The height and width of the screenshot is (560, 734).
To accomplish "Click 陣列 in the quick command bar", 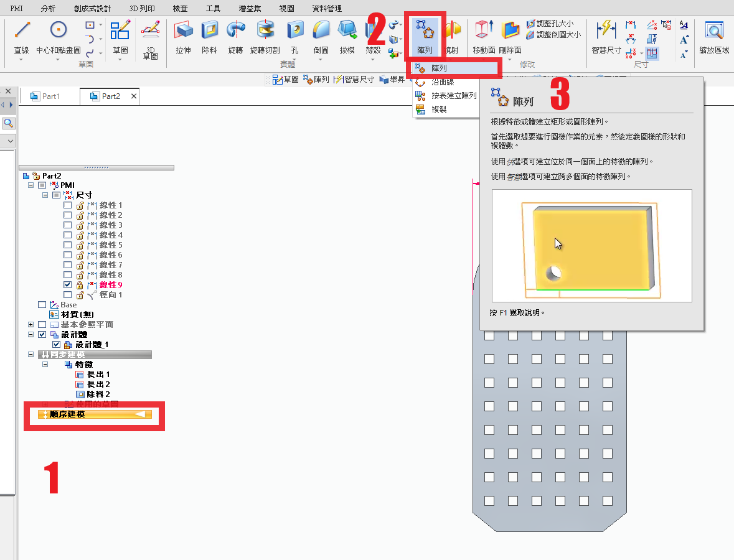I will coord(316,80).
